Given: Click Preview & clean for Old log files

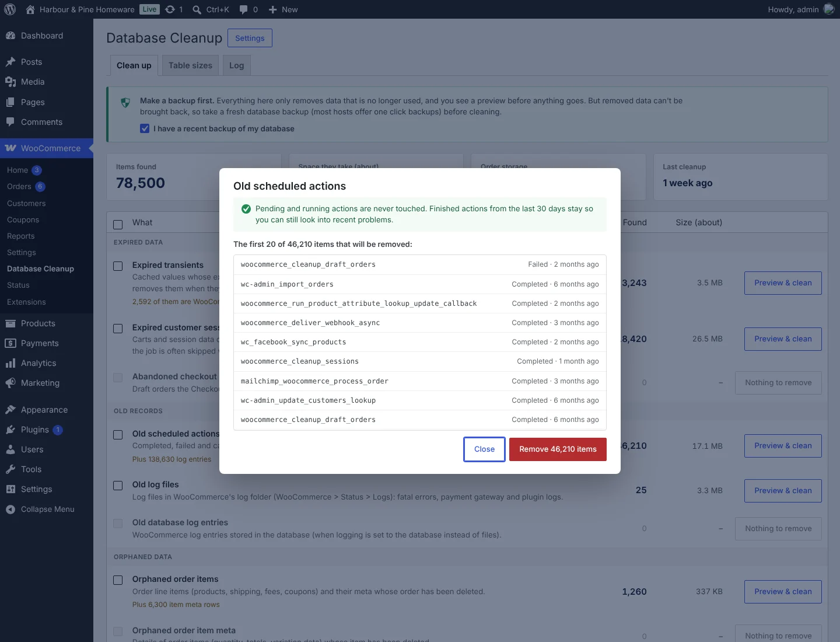Looking at the screenshot, I should (783, 491).
